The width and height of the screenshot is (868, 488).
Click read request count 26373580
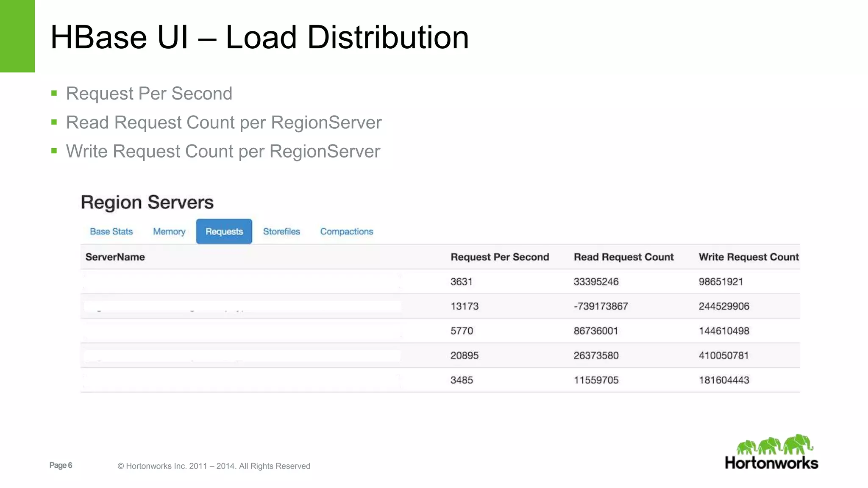point(596,355)
